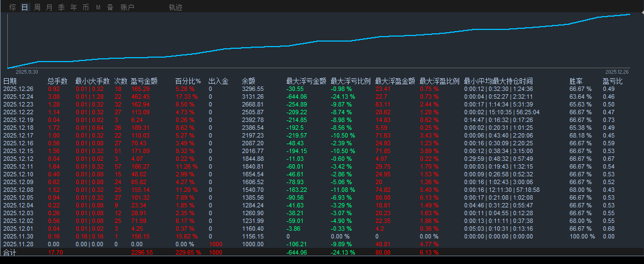This screenshot has height=264, width=644.
Task: Click profit amount 462.45
Action: pyautogui.click(x=140, y=96)
